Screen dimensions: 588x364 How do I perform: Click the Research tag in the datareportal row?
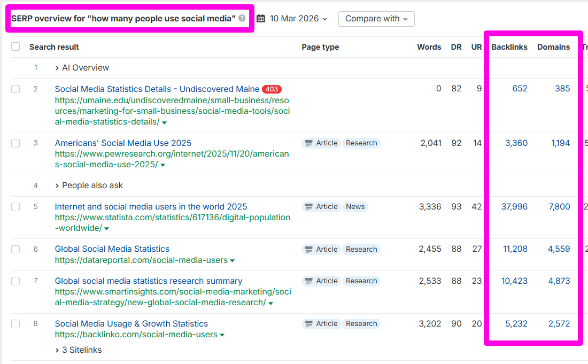click(361, 249)
